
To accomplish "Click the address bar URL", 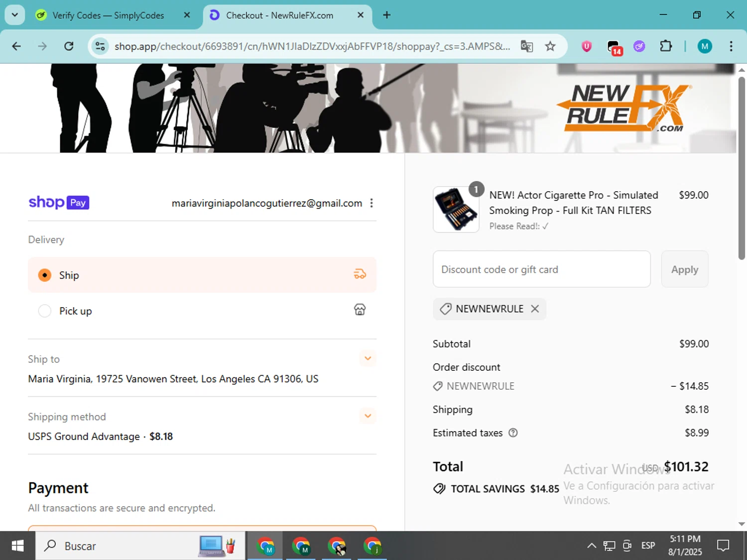I will [312, 46].
